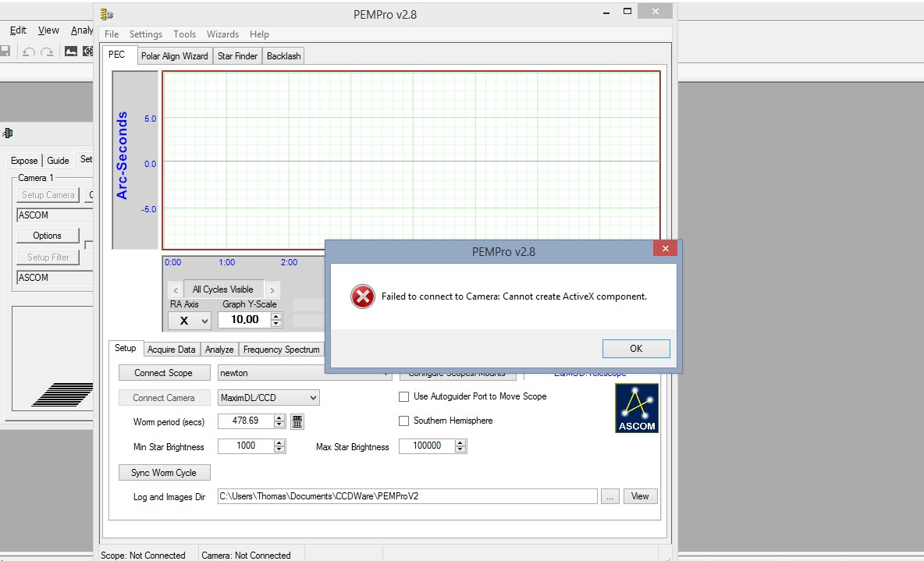Switch to the Star Finder tab

point(237,56)
